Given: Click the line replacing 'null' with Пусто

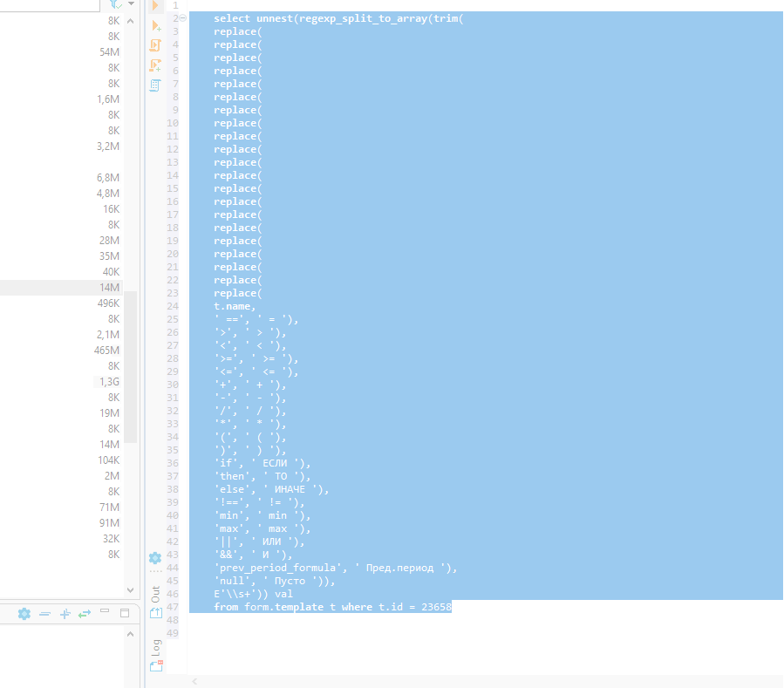Looking at the screenshot, I should 275,581.
